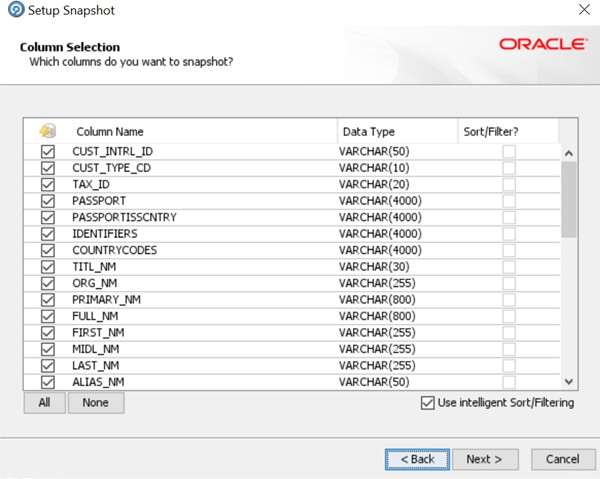Enable Sort/Filter for COUNTRYCODES
The height and width of the screenshot is (479, 600).
[x=509, y=250]
